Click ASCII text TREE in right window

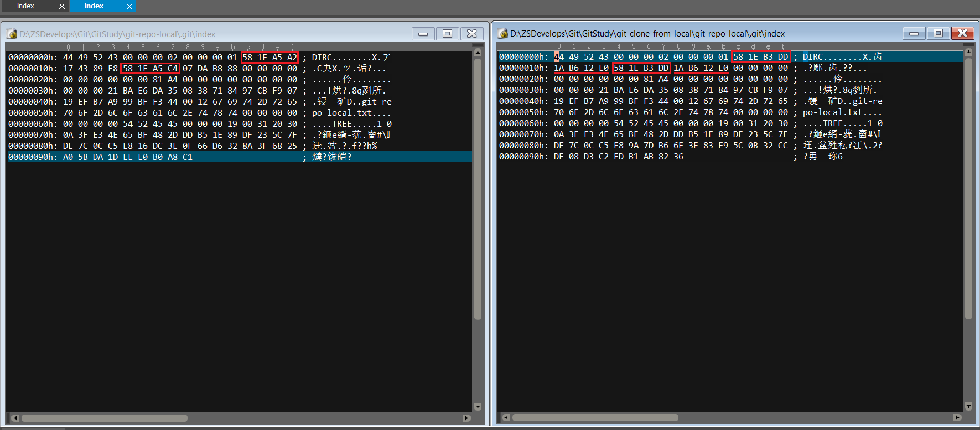(833, 123)
